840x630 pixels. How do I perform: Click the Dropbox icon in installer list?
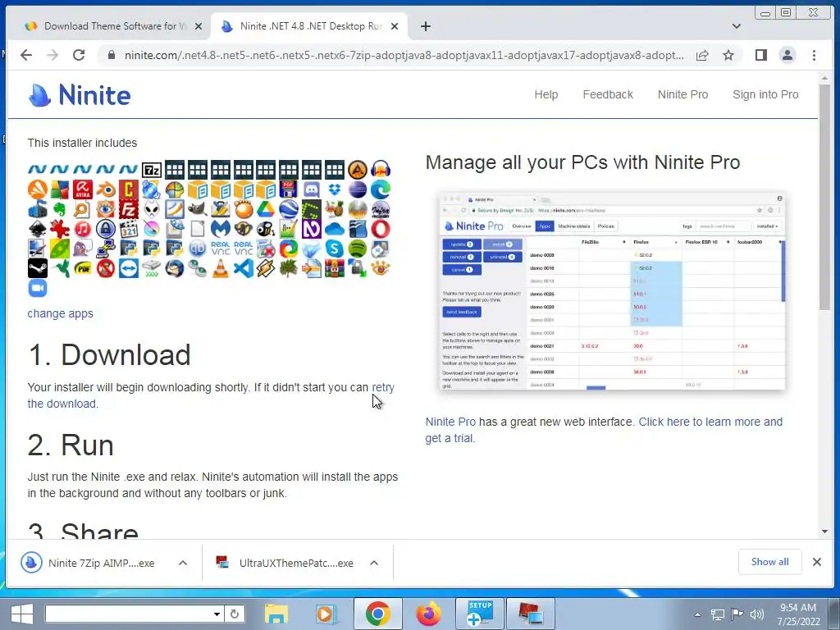click(335, 189)
